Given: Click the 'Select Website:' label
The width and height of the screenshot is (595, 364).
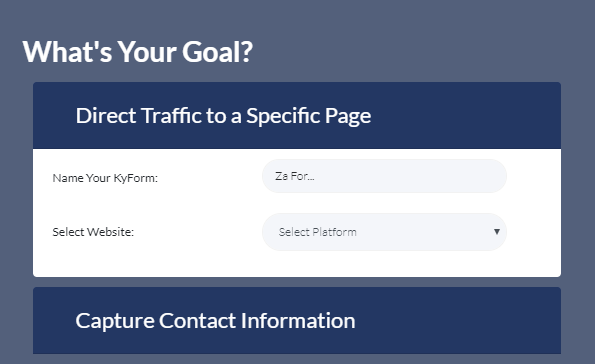Looking at the screenshot, I should (x=93, y=232).
